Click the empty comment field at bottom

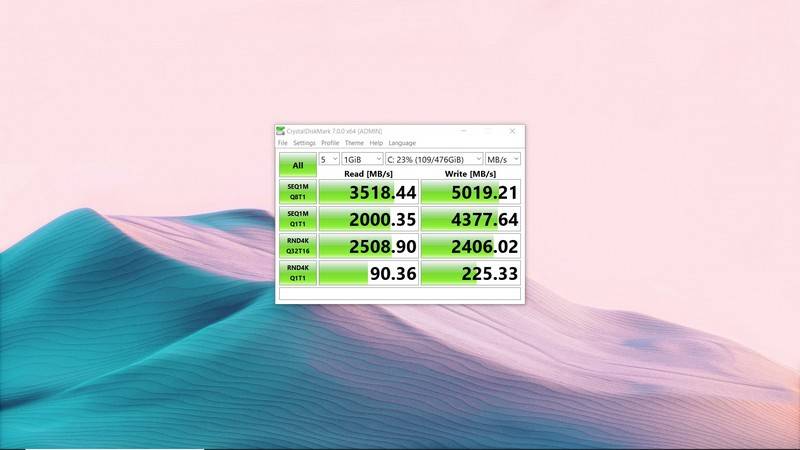click(x=399, y=294)
